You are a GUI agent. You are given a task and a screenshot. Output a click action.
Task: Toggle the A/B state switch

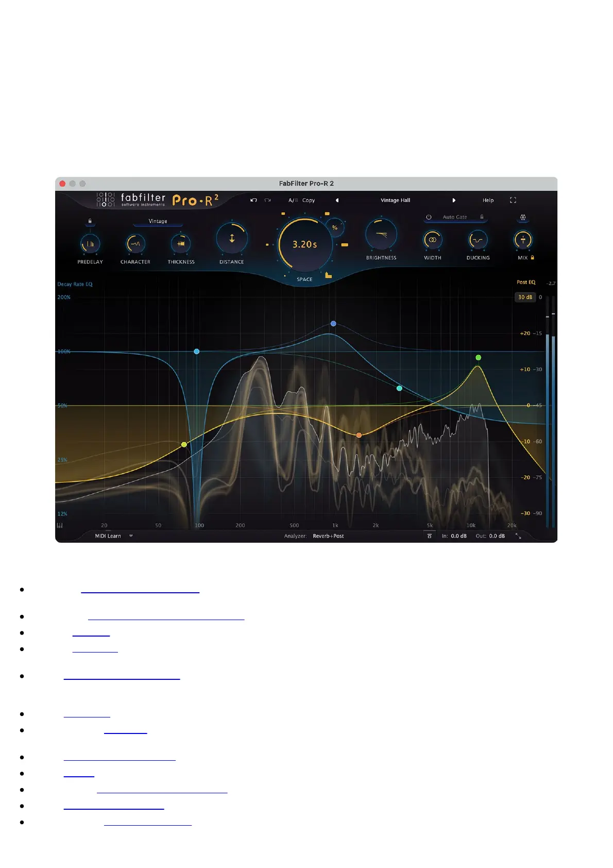tap(293, 200)
